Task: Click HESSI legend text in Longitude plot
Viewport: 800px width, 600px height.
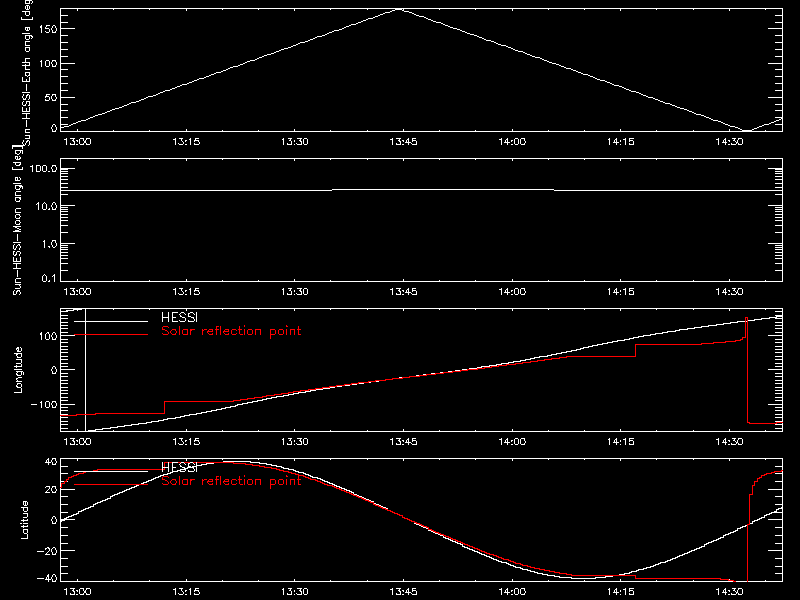Action: point(180,318)
